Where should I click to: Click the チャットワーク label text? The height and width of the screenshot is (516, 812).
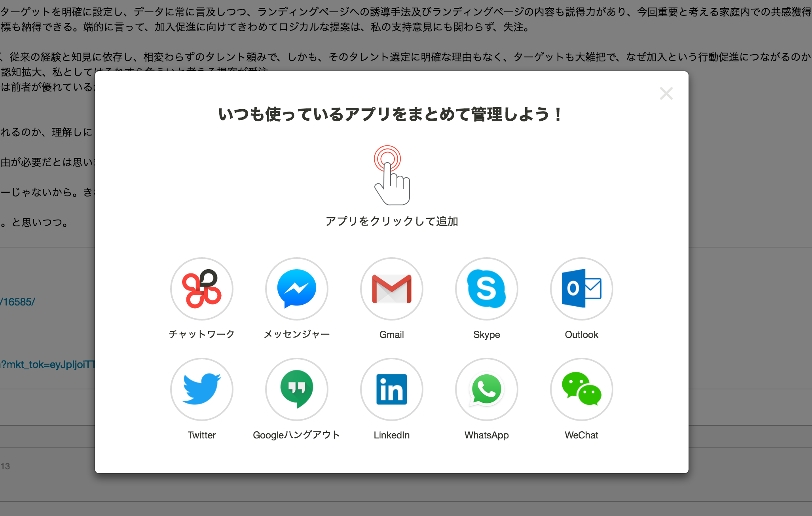[202, 334]
